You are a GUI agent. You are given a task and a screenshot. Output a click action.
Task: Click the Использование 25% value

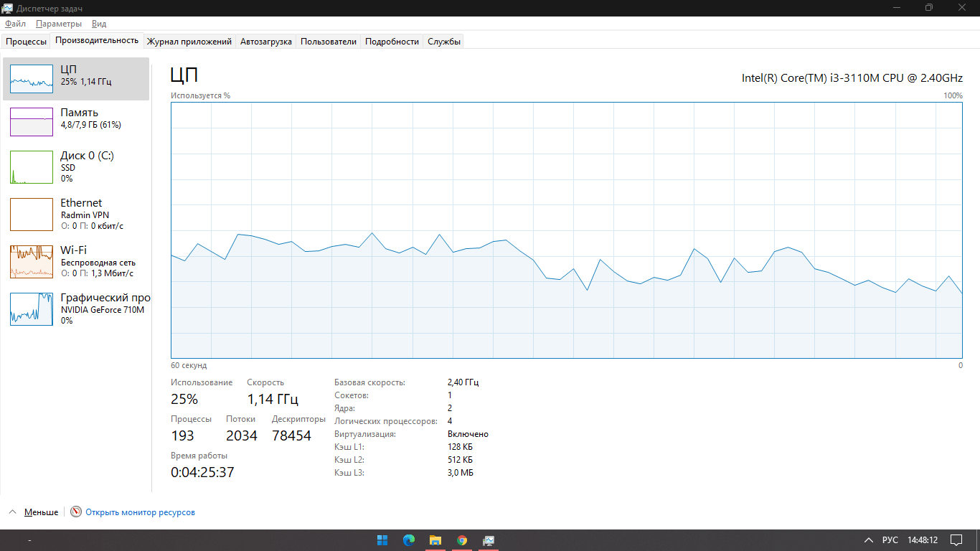(184, 399)
